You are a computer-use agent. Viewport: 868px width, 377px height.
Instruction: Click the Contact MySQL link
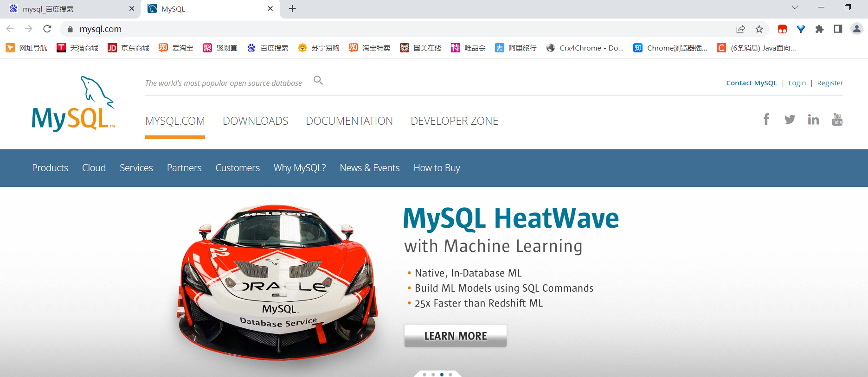point(752,83)
